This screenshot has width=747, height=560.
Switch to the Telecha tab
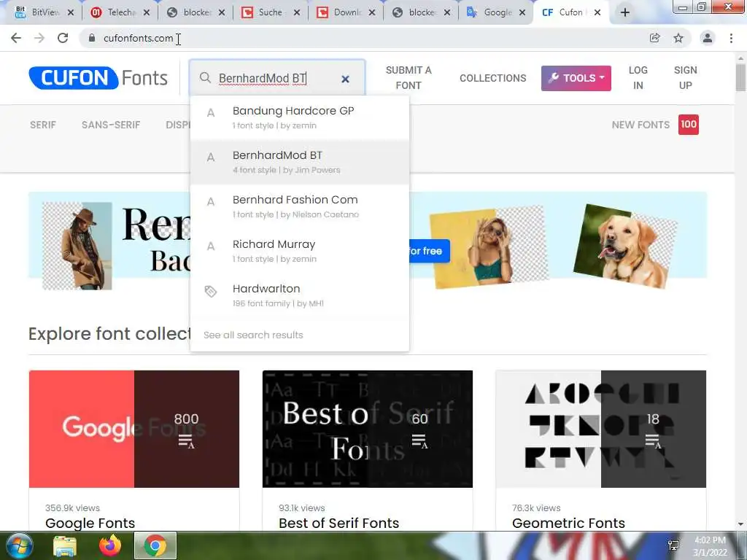coord(119,12)
